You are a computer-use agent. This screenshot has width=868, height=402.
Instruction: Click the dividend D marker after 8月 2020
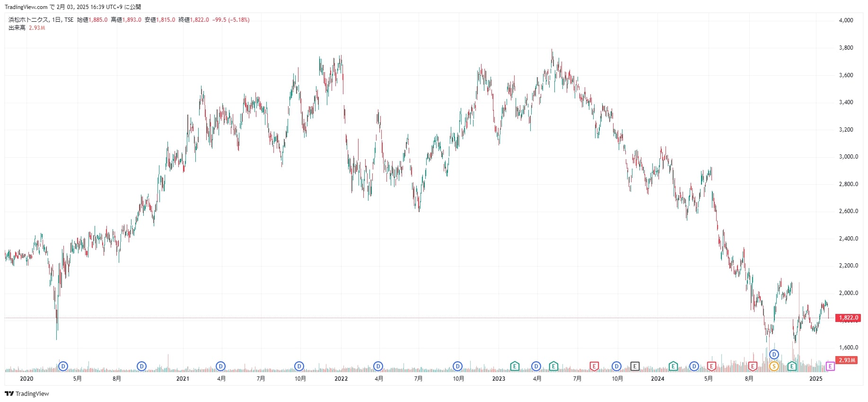(141, 366)
